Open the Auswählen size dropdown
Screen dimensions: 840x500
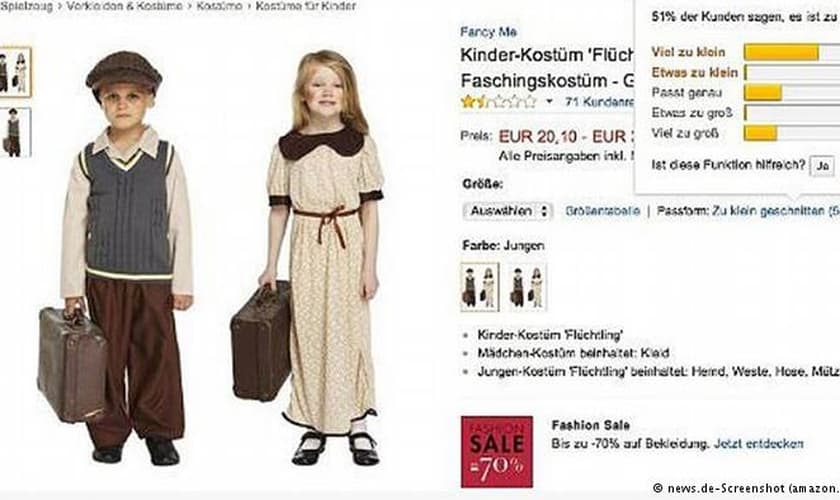pos(507,211)
